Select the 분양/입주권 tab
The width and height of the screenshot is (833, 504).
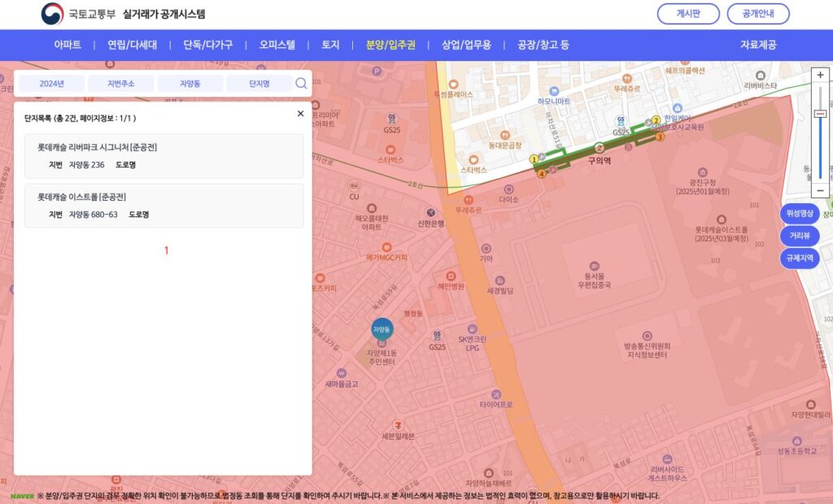coord(390,45)
